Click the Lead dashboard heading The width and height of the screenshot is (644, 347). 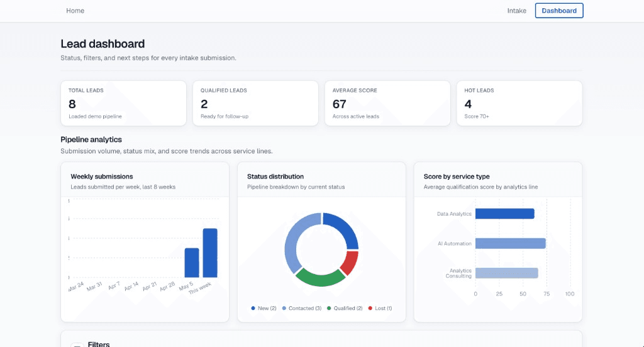click(103, 43)
